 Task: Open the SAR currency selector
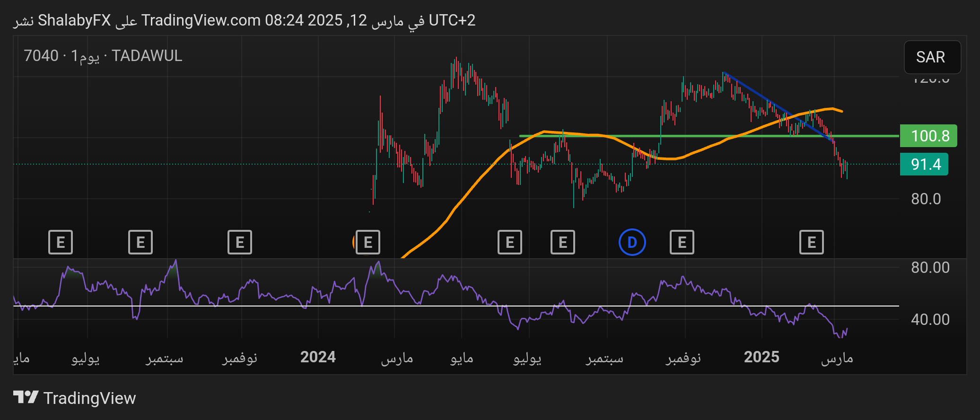932,57
